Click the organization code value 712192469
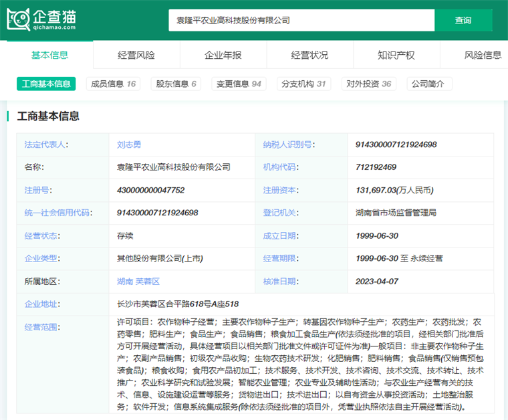Viewport: 508px width, 420px height. (x=376, y=167)
